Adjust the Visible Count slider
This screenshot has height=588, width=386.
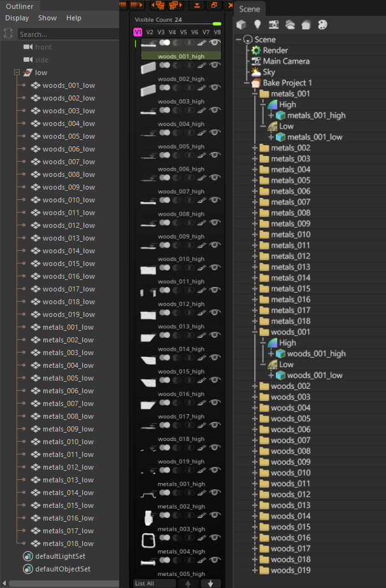pyautogui.click(x=177, y=22)
